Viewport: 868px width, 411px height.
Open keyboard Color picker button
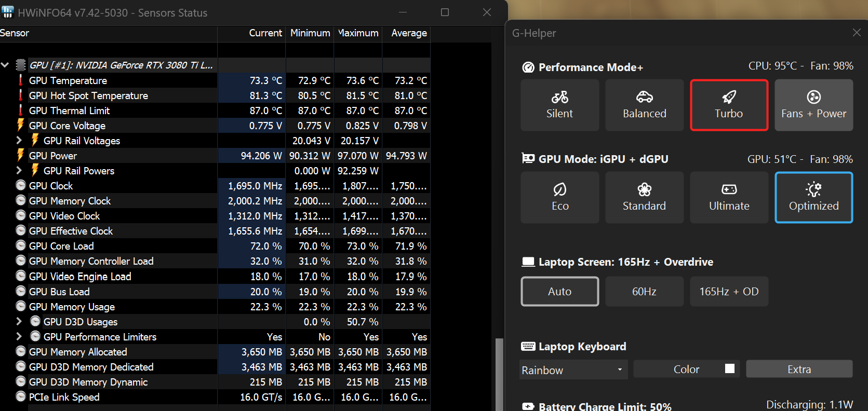(x=686, y=369)
